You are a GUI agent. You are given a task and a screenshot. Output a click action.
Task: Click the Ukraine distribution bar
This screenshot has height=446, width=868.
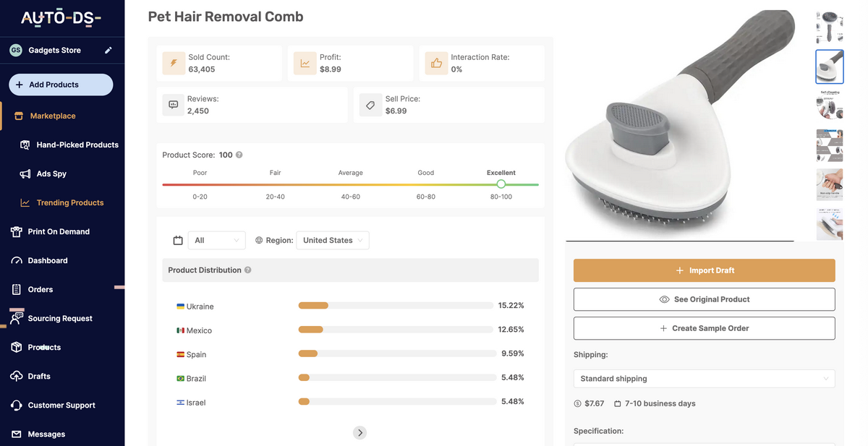(396, 306)
